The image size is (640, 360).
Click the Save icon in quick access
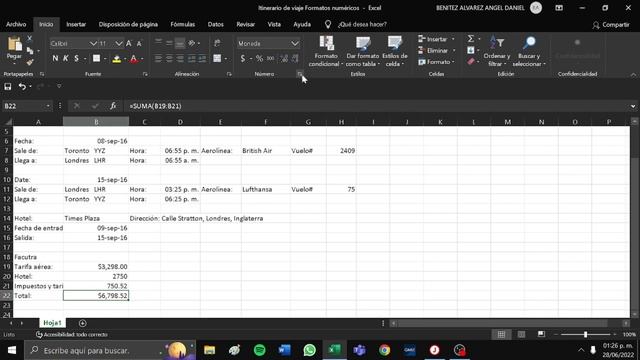pos(8,87)
